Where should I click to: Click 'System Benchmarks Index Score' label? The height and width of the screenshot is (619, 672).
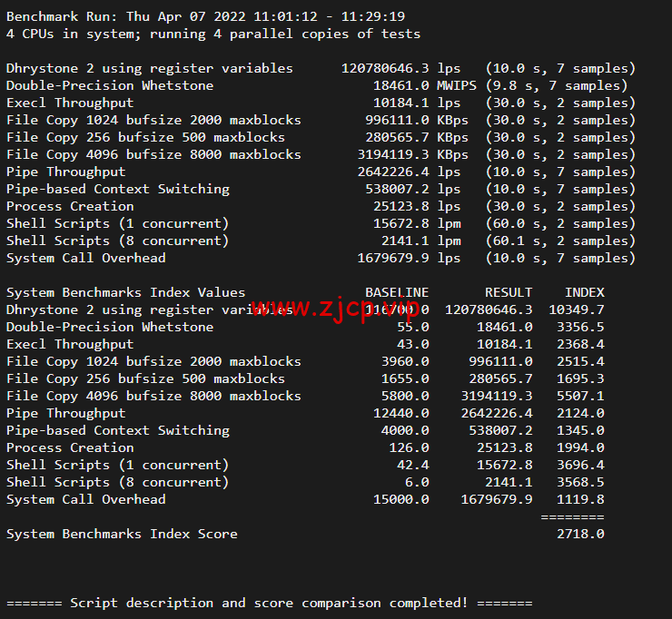122,535
